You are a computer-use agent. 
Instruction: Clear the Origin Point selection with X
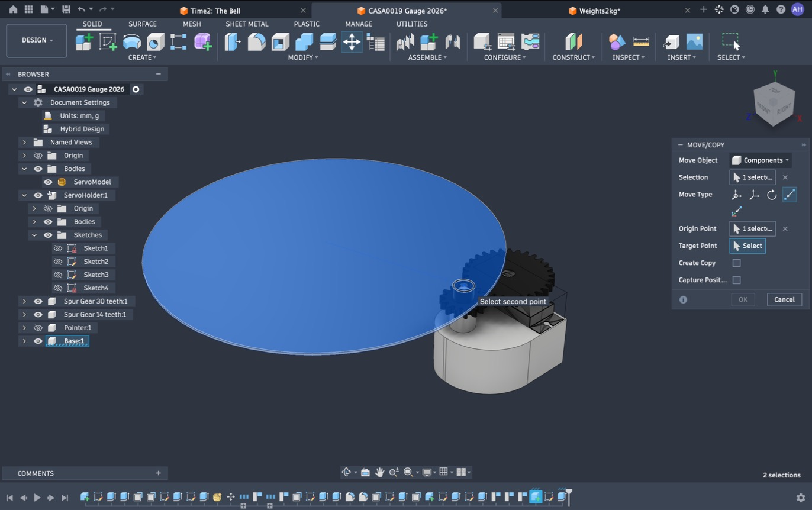click(785, 228)
